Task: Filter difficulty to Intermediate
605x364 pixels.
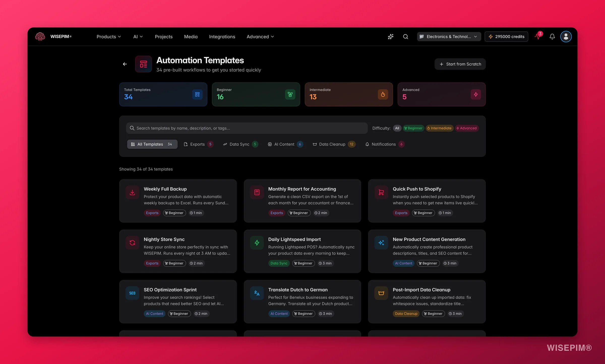Action: coord(439,128)
